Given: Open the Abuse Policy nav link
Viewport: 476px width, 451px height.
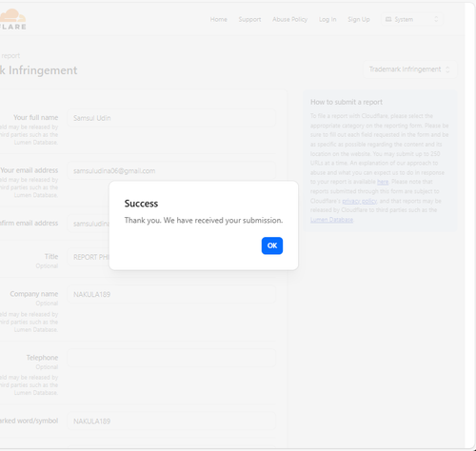Looking at the screenshot, I should coord(289,19).
